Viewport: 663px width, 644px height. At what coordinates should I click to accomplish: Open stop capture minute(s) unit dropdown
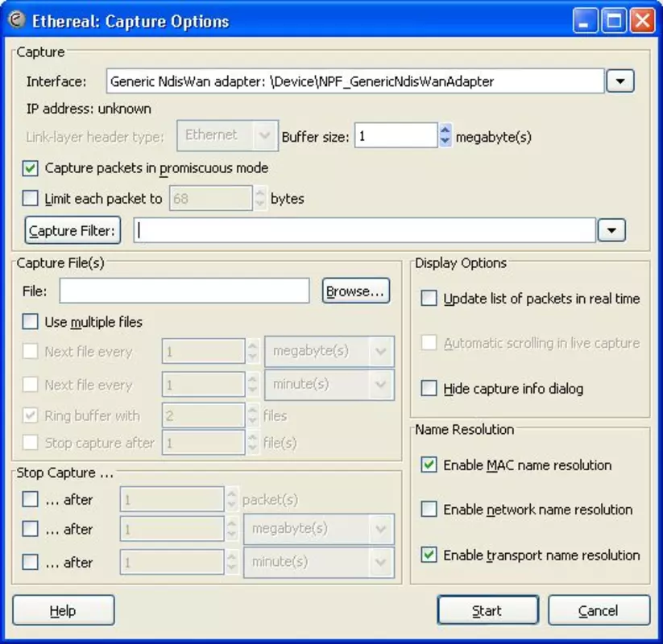pos(319,563)
